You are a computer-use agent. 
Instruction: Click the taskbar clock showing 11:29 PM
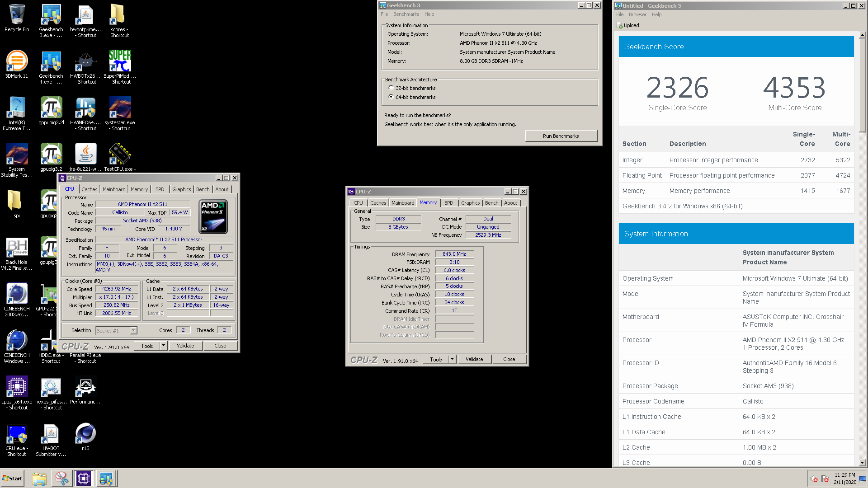coord(845,479)
